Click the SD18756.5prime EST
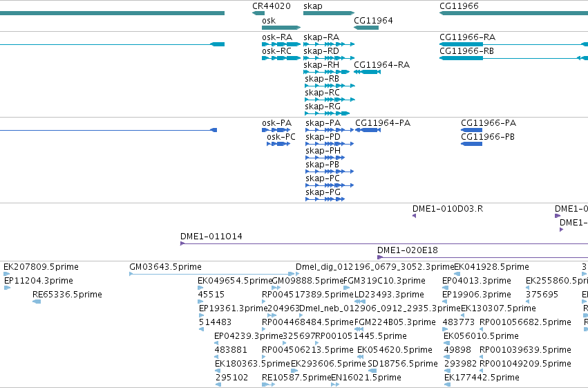Screen dimensions: 588x388 [372, 371]
